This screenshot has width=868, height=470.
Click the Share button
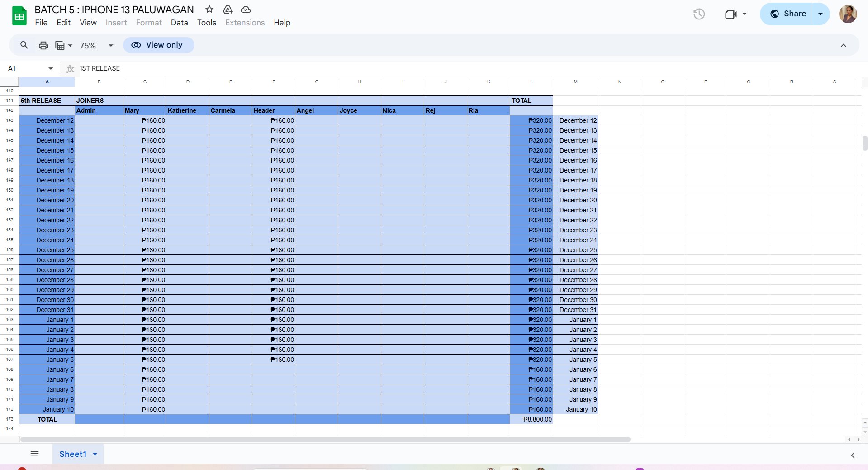(786, 14)
